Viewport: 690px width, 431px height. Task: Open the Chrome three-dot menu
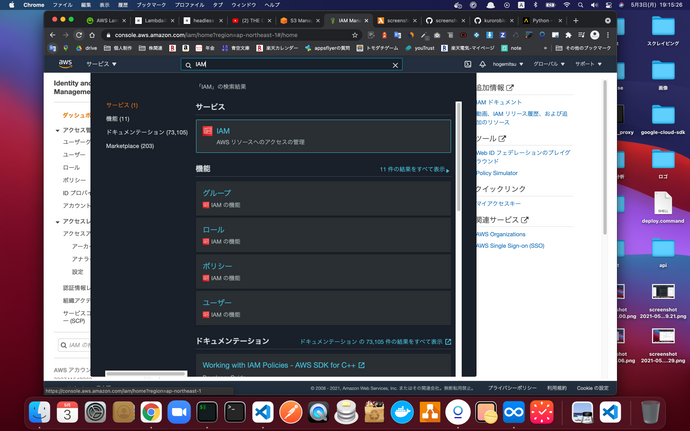[x=608, y=35]
